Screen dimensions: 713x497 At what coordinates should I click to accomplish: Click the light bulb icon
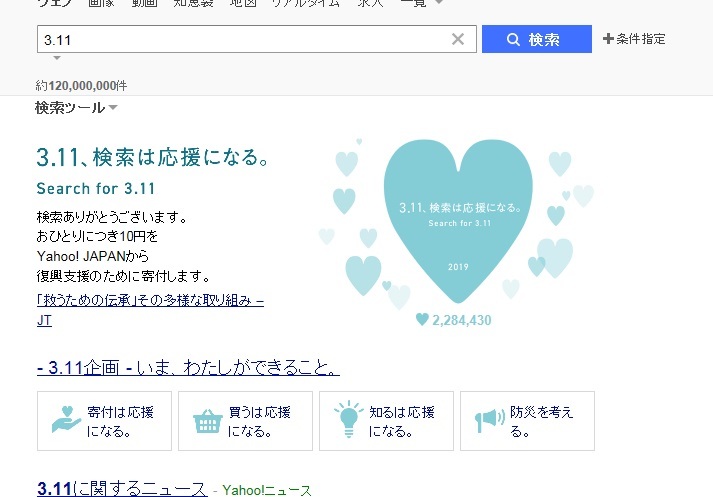click(x=349, y=419)
